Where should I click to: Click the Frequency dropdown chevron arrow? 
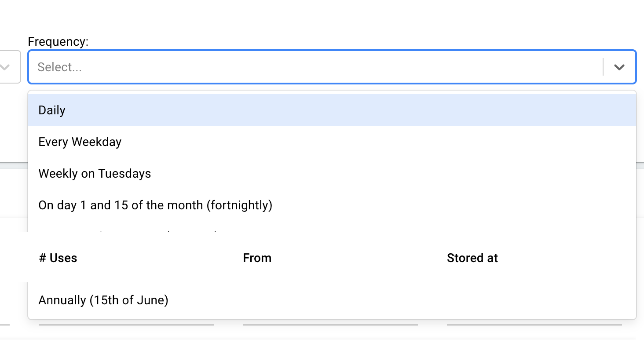tap(619, 67)
